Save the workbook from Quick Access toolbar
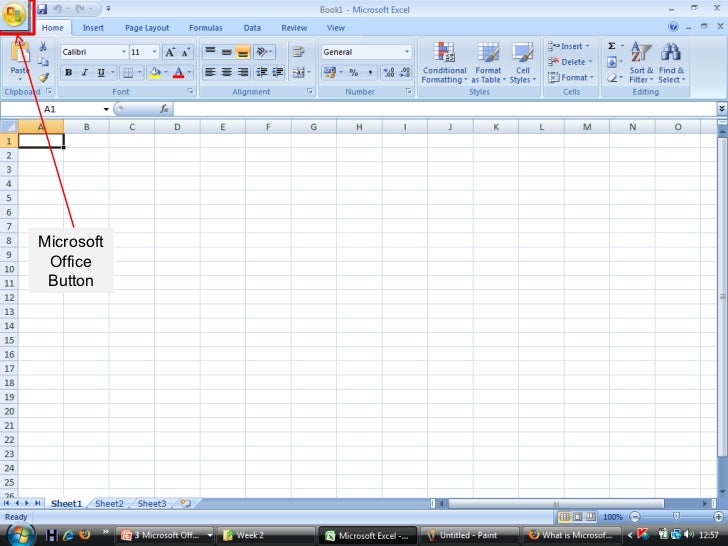Viewport: 728px width, 546px height. click(x=42, y=9)
